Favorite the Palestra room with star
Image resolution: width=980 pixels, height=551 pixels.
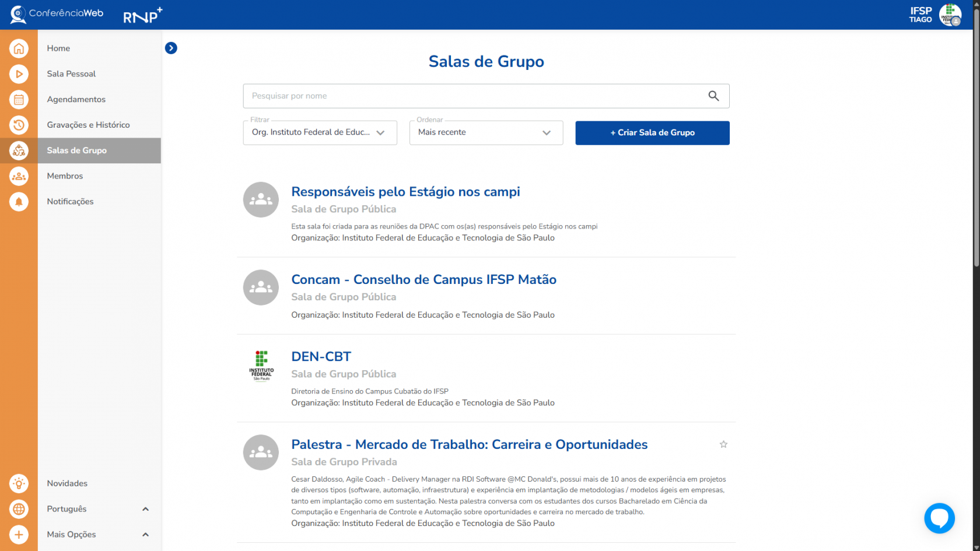(x=723, y=444)
